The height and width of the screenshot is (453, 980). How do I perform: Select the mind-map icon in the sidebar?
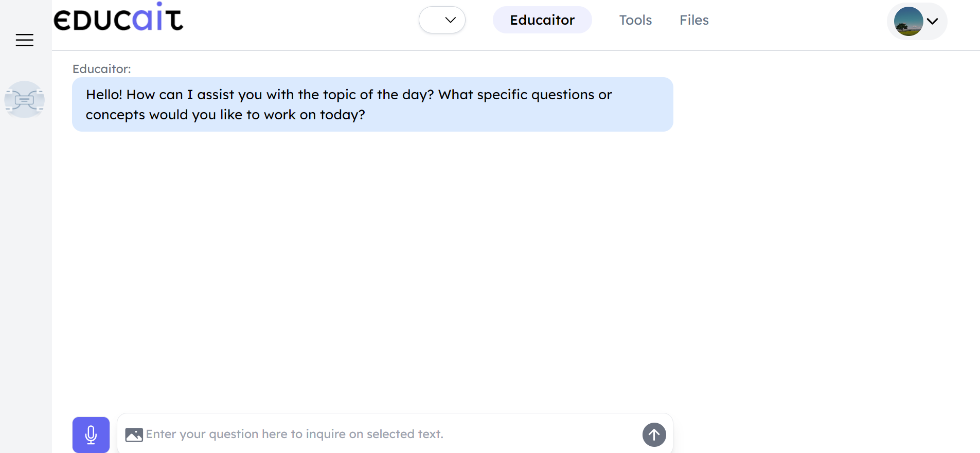pos(24,100)
